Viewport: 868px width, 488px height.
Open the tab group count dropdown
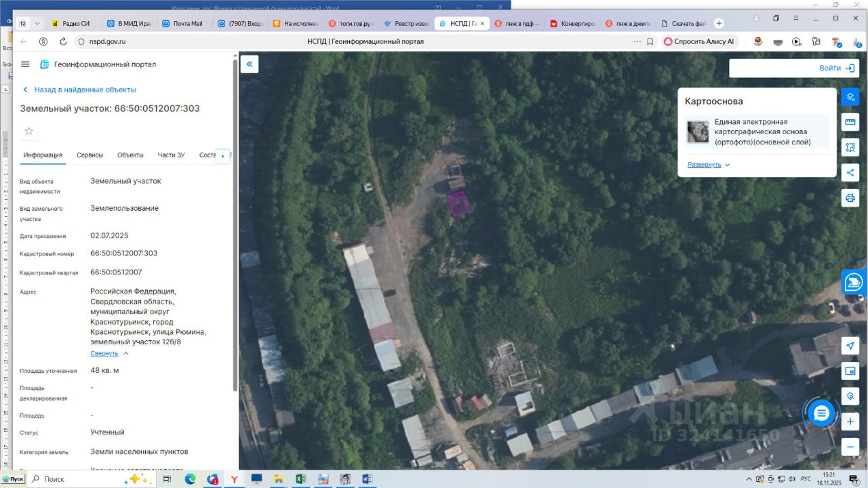click(37, 23)
